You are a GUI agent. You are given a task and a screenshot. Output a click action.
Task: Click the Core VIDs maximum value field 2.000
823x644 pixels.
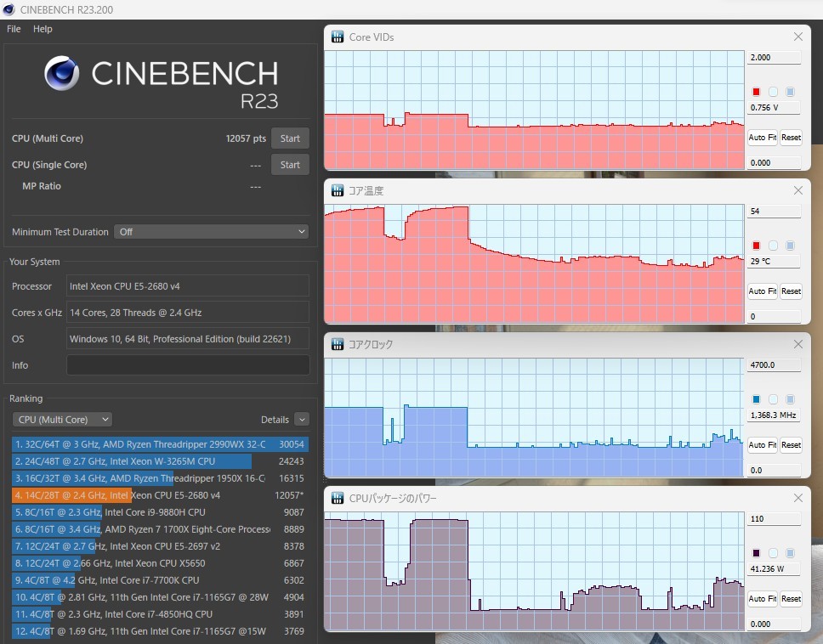774,58
